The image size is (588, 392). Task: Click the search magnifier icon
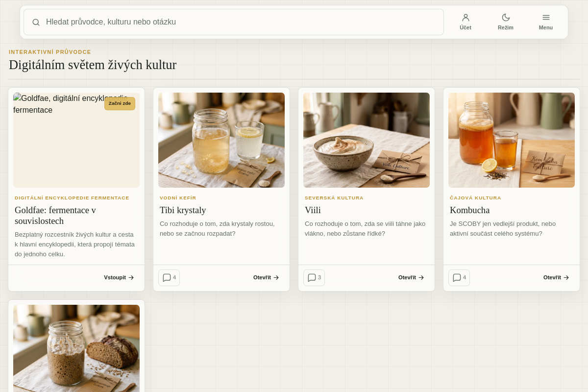point(36,22)
